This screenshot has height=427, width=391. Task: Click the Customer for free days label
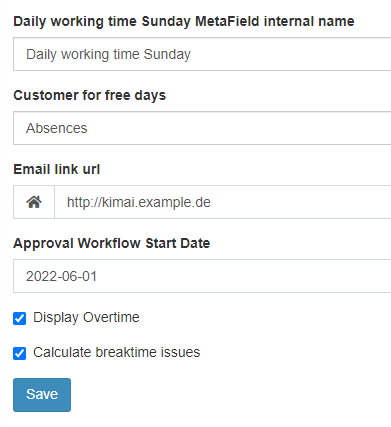(89, 95)
